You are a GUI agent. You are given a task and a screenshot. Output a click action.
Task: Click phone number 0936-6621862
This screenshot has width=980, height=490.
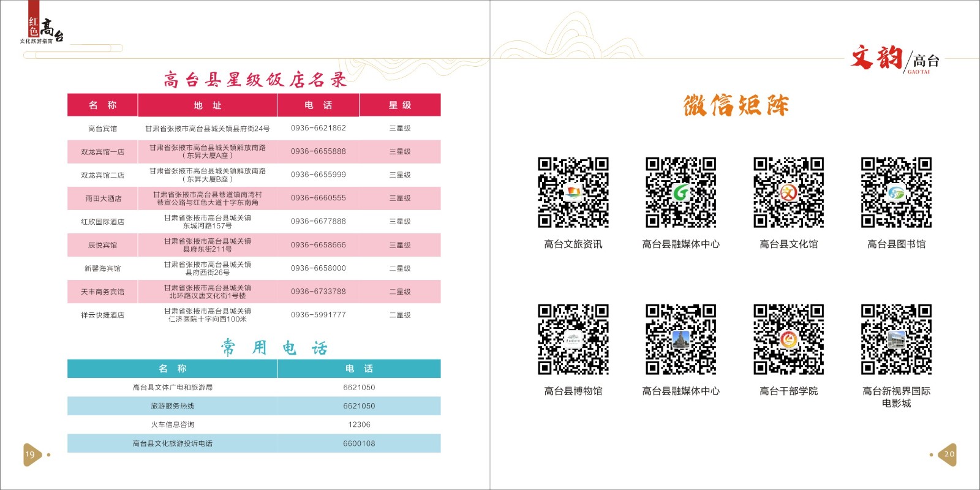[318, 128]
